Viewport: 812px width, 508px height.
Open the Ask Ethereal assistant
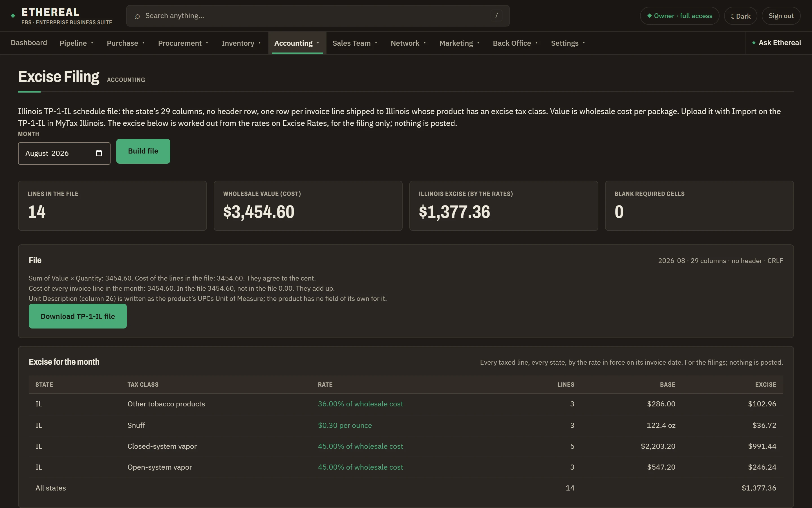click(776, 43)
